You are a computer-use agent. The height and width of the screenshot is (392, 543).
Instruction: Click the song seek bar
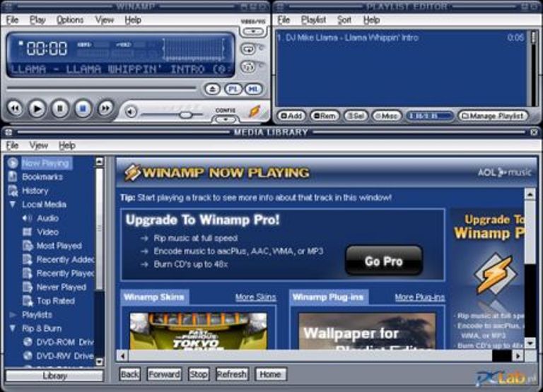coord(101,88)
